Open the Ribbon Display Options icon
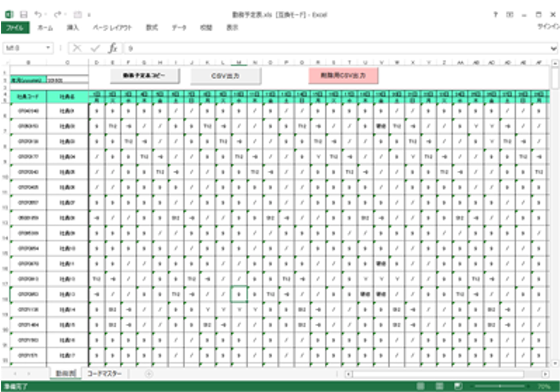The height and width of the screenshot is (392, 560). tap(510, 14)
